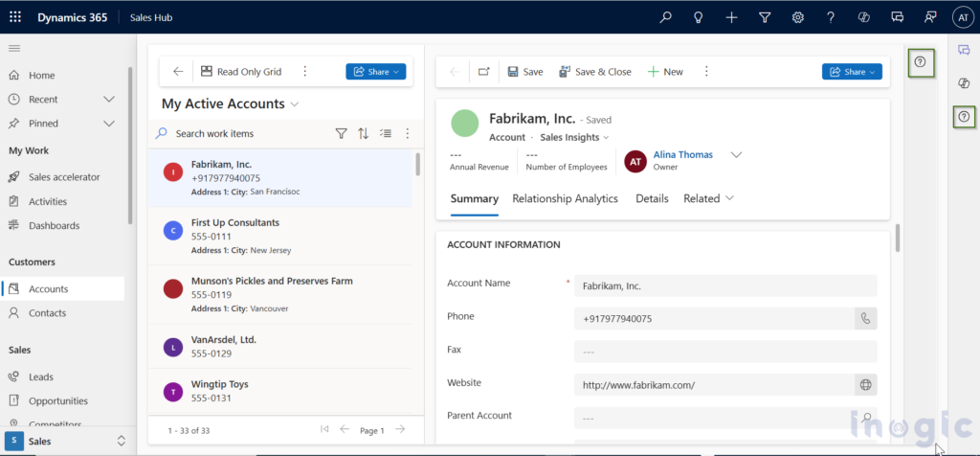
Task: Expand the Pinned section
Action: pos(109,124)
